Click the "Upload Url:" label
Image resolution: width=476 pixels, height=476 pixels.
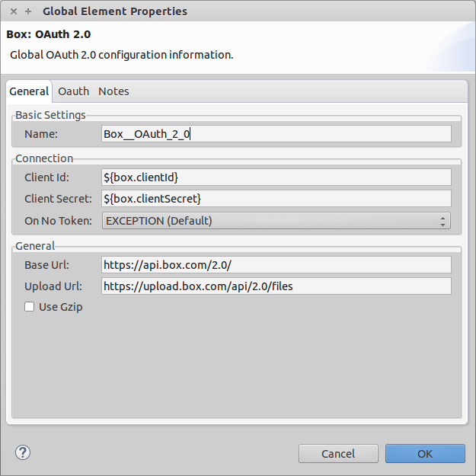[x=53, y=286]
